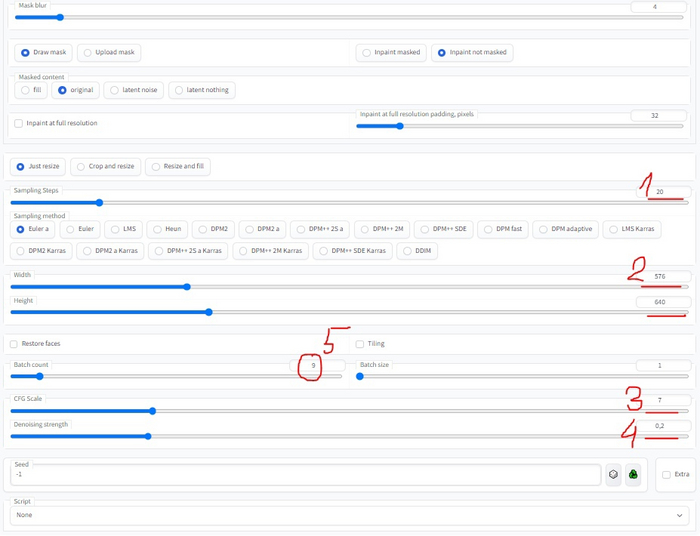700x536 pixels.
Task: Click the Batch size value field
Action: 663,366
